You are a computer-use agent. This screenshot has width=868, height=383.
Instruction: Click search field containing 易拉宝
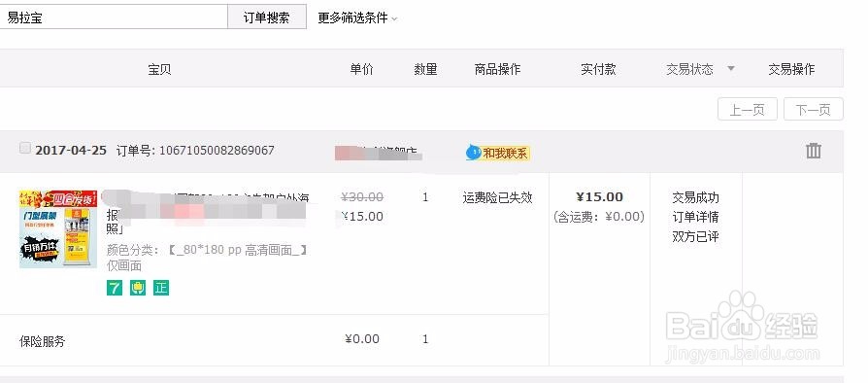coord(114,17)
